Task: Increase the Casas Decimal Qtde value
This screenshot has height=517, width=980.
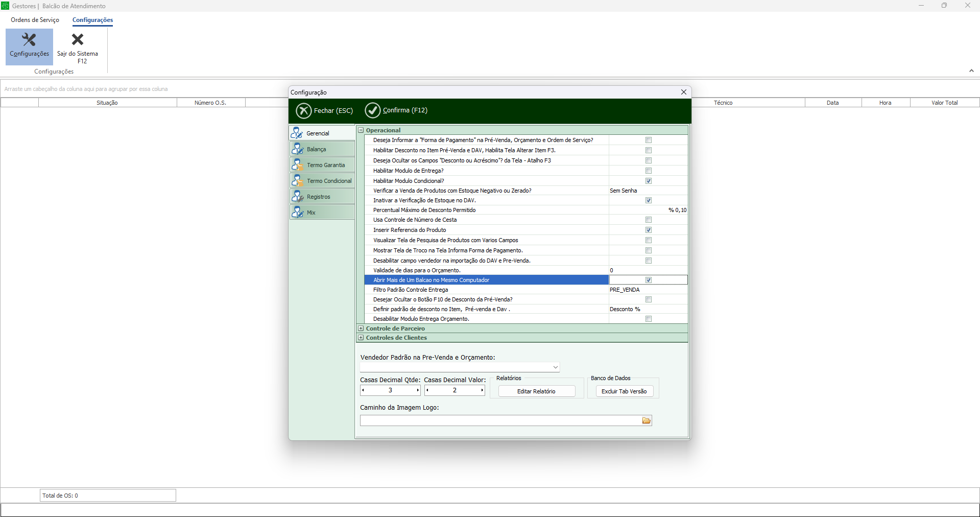Action: click(x=417, y=390)
